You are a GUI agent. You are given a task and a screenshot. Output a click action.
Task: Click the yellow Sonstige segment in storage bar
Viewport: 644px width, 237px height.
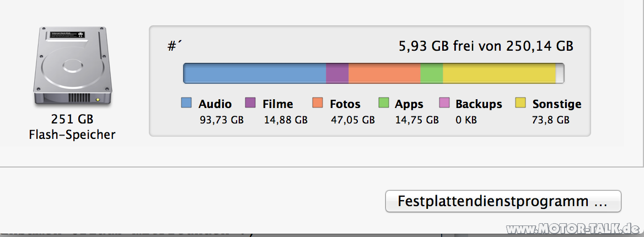(x=499, y=73)
